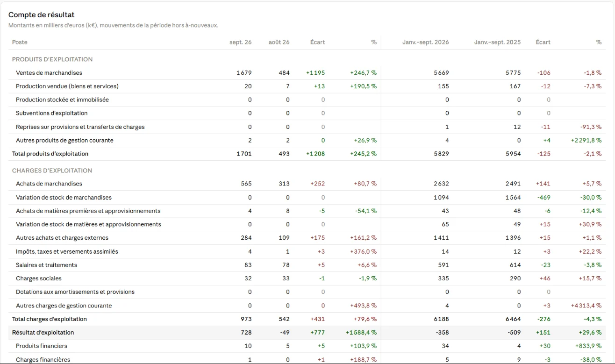Select "Impôts, taxes et versements assimilés" label
The width and height of the screenshot is (615, 364).
coord(67,251)
